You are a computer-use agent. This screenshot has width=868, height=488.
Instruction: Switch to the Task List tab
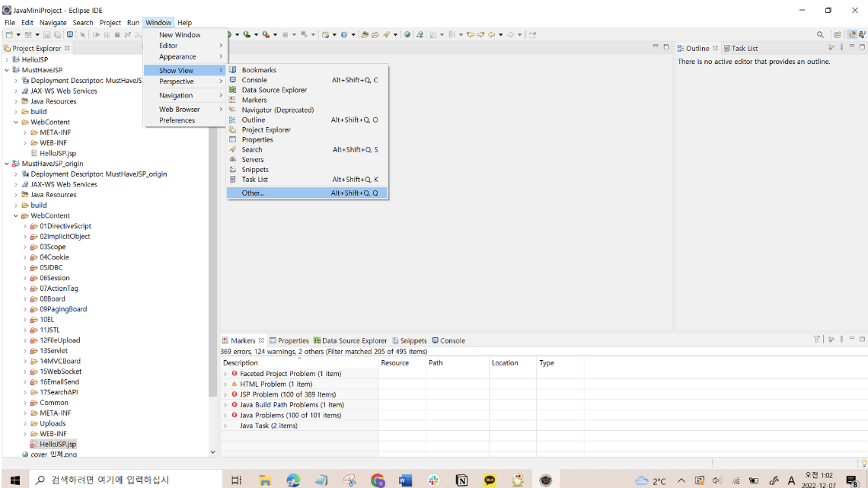pos(741,48)
